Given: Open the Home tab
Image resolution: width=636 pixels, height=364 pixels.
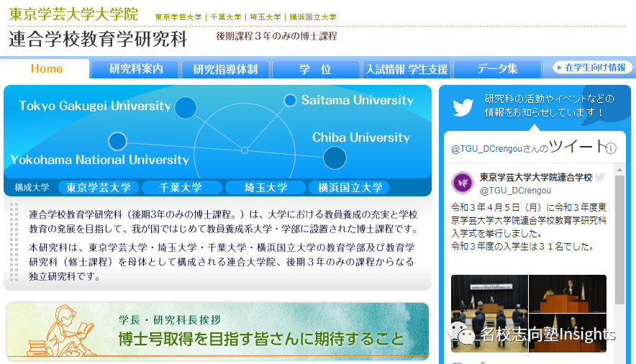Looking at the screenshot, I should coord(46,69).
